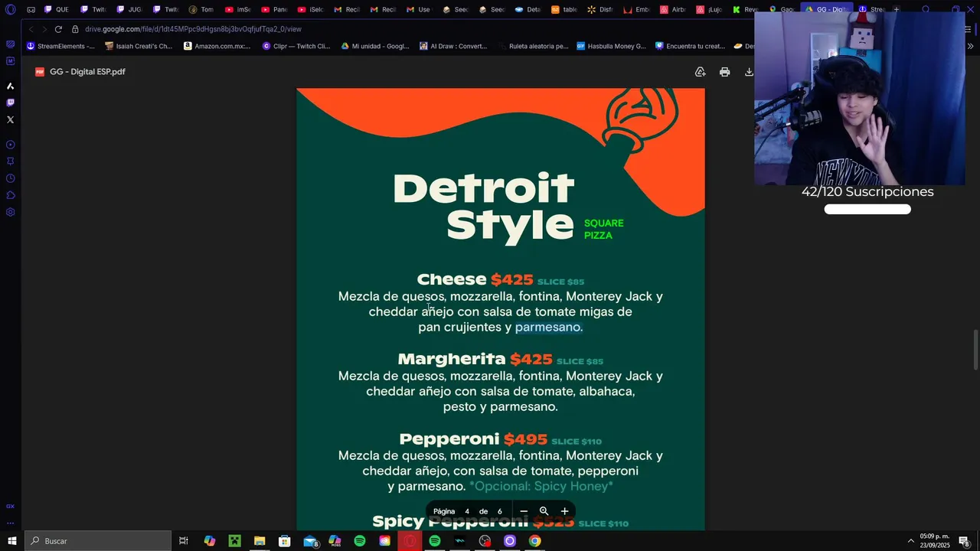Click Windows search box Buscar
This screenshot has width=980, height=551.
[x=97, y=541]
